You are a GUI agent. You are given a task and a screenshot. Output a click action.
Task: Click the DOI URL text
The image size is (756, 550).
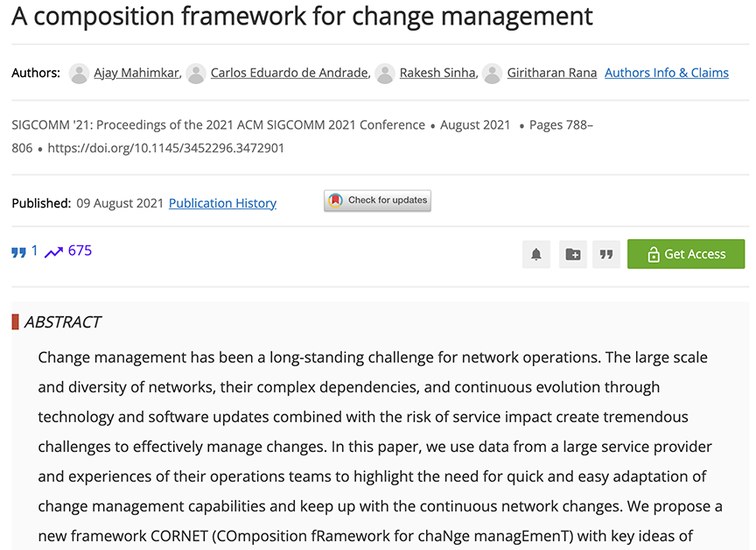tap(166, 148)
